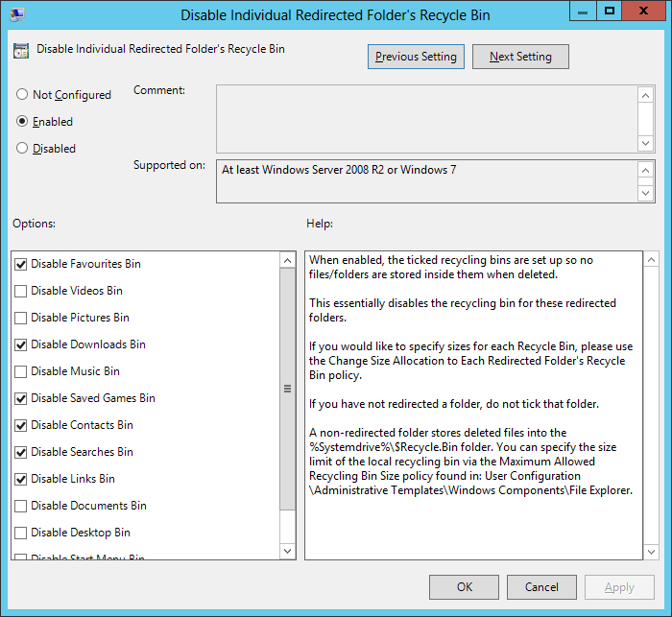The width and height of the screenshot is (672, 617).
Task: Click Help pane scroll up arrow
Action: click(651, 260)
